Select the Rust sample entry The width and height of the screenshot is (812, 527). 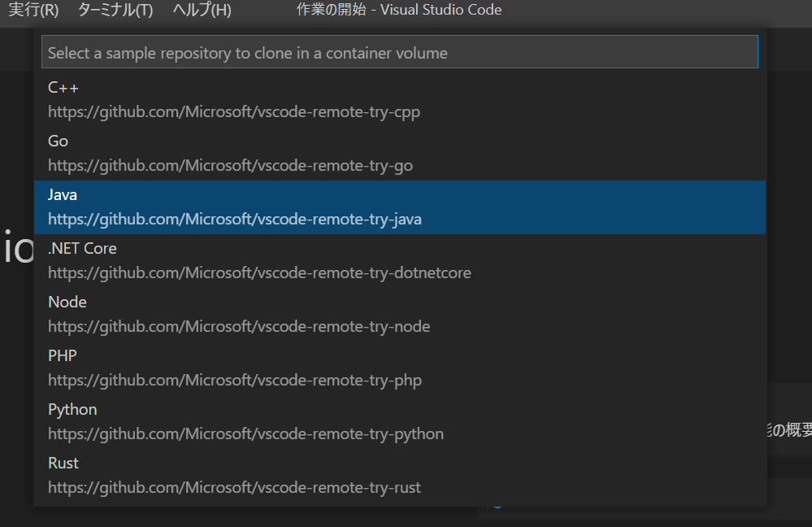[399, 475]
